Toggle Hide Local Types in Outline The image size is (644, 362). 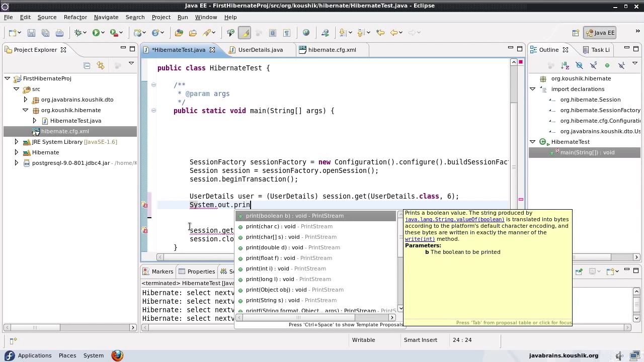pyautogui.click(x=621, y=65)
